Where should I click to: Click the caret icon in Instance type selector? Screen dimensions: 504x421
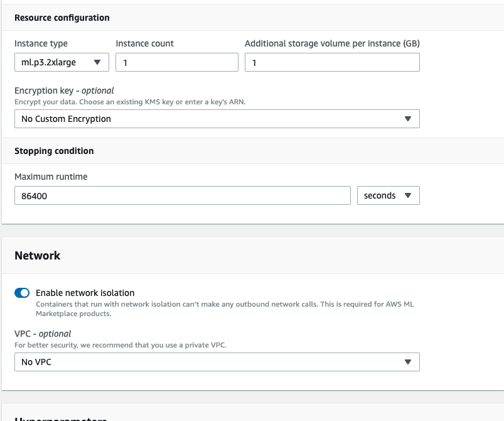pyautogui.click(x=97, y=62)
